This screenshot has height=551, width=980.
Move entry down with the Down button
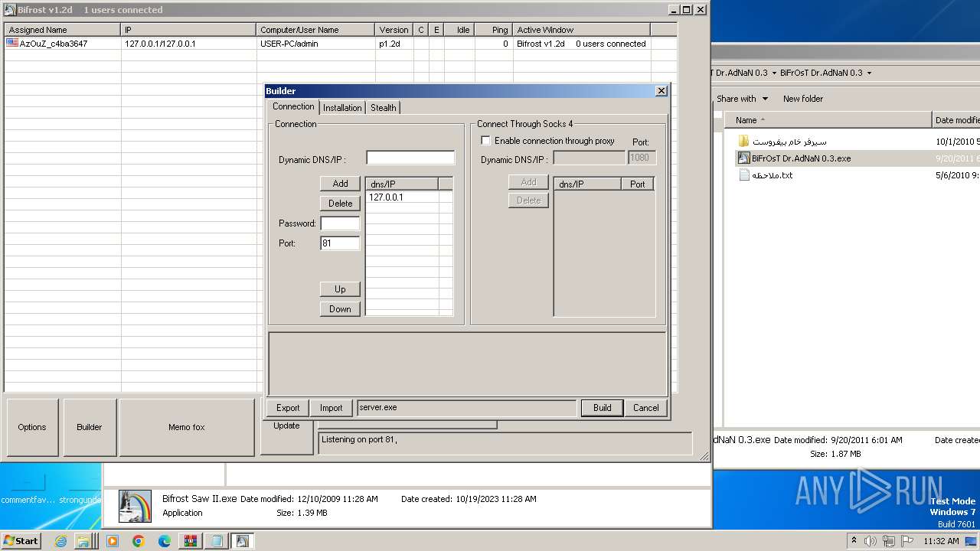point(340,309)
